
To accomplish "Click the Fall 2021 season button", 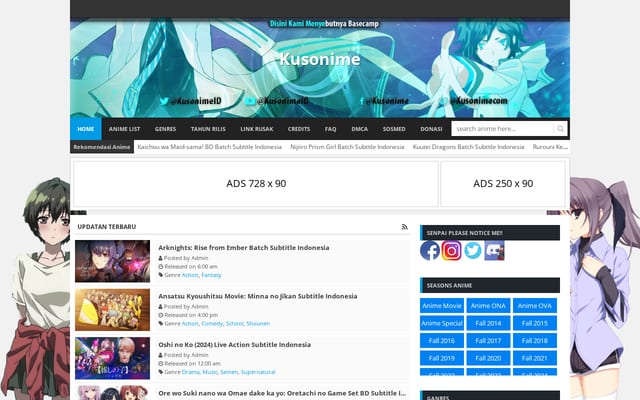I will point(535,358).
